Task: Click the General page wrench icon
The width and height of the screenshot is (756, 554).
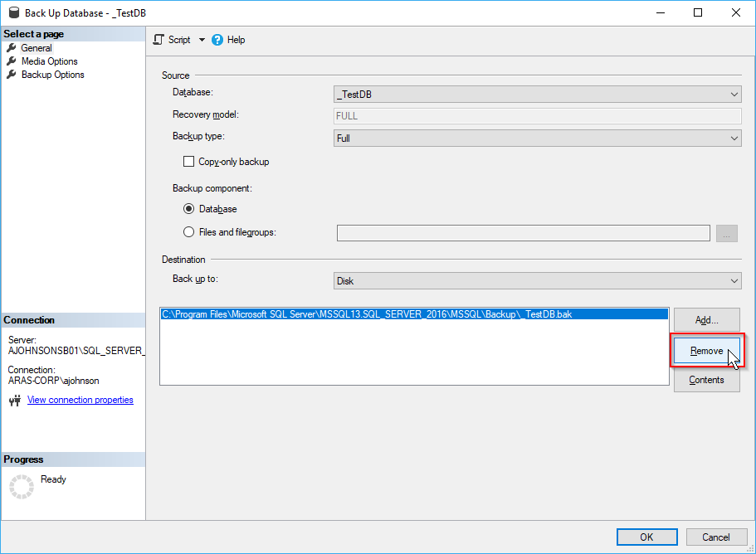Action: pyautogui.click(x=12, y=48)
